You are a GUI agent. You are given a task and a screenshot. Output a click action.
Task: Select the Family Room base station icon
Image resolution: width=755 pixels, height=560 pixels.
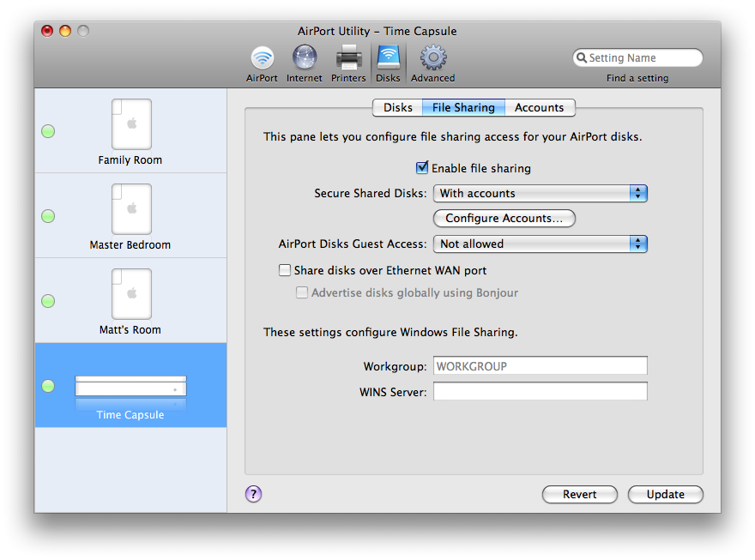coord(131,124)
